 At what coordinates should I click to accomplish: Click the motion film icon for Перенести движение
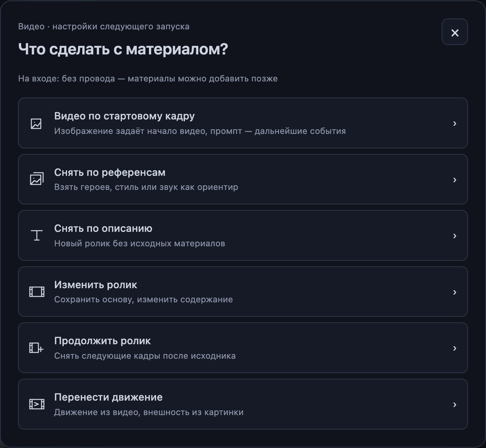(x=37, y=404)
